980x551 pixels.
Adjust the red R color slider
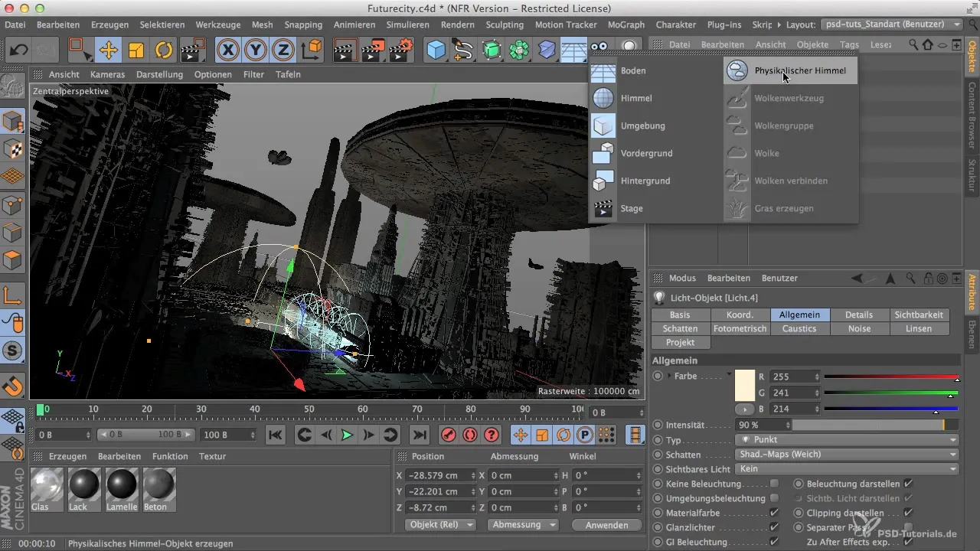coord(891,377)
